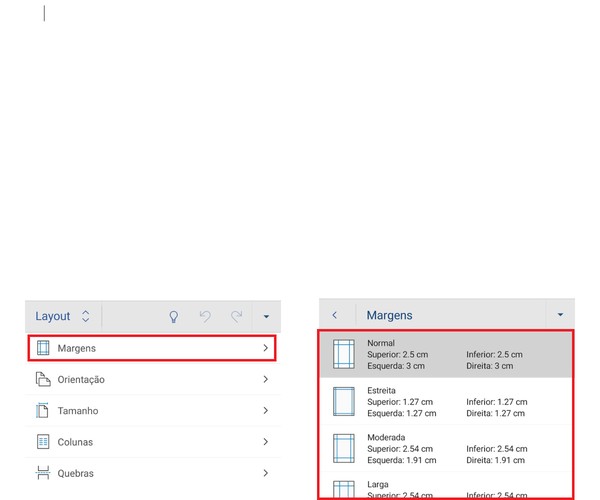The width and height of the screenshot is (600, 500).
Task: Collapse the Margens panel with the down arrow
Action: pyautogui.click(x=560, y=315)
